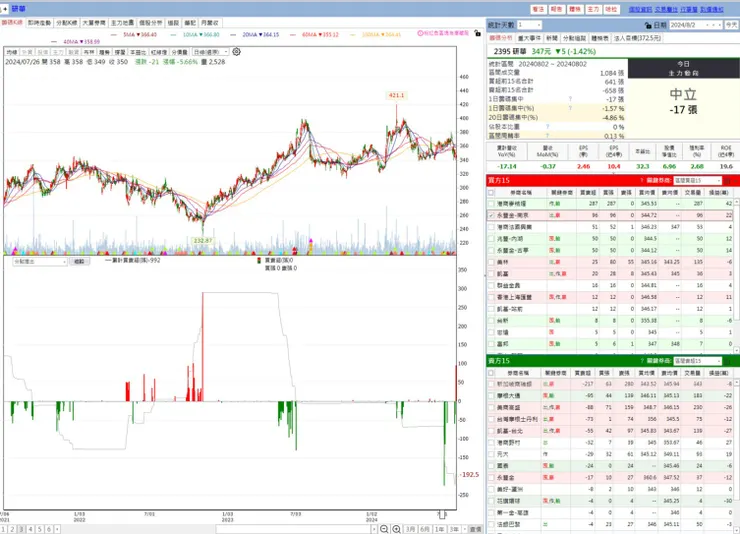Click the empty search box at bottom
740x534 pixels.
(293, 529)
